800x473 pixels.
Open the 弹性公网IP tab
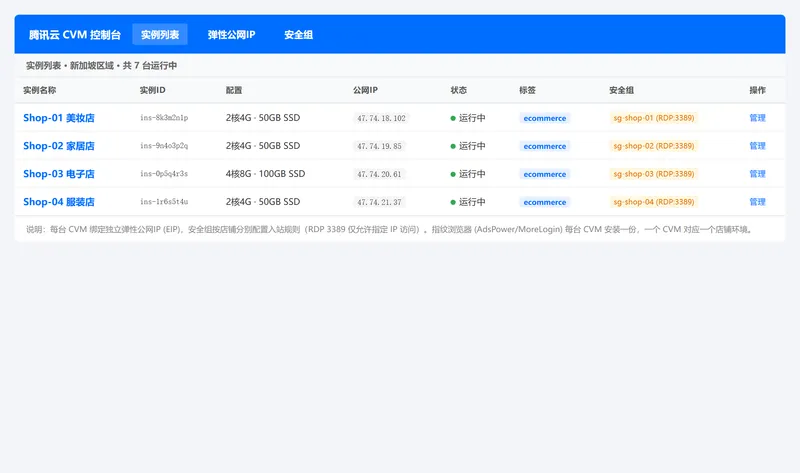pos(231,35)
